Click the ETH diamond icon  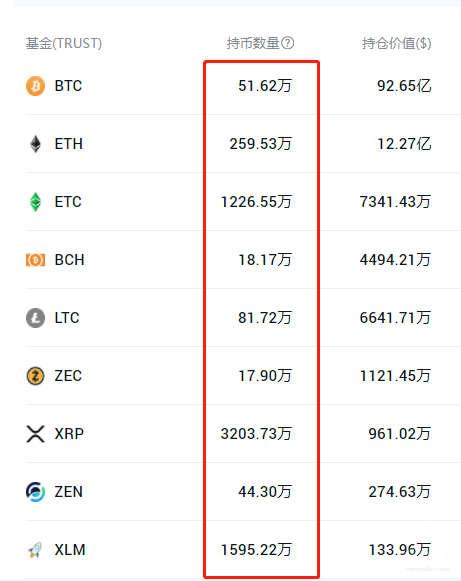tap(36, 144)
